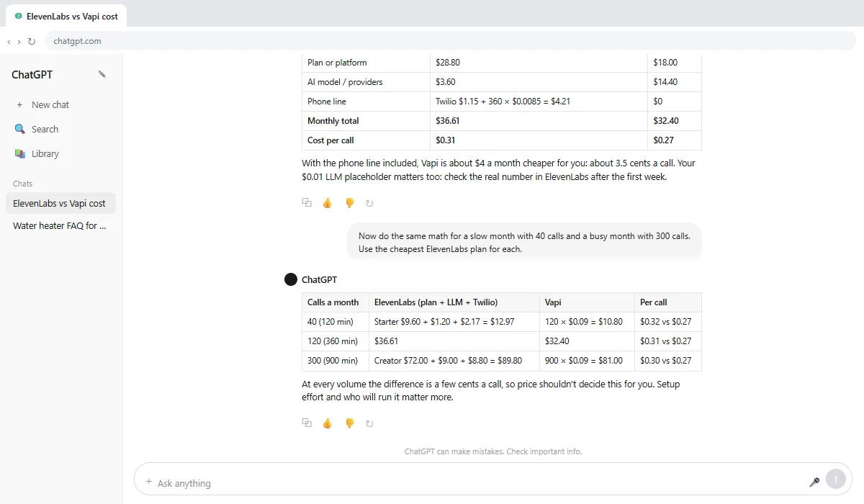
Task: Click the Plan or platform row label
Action: coord(366,63)
